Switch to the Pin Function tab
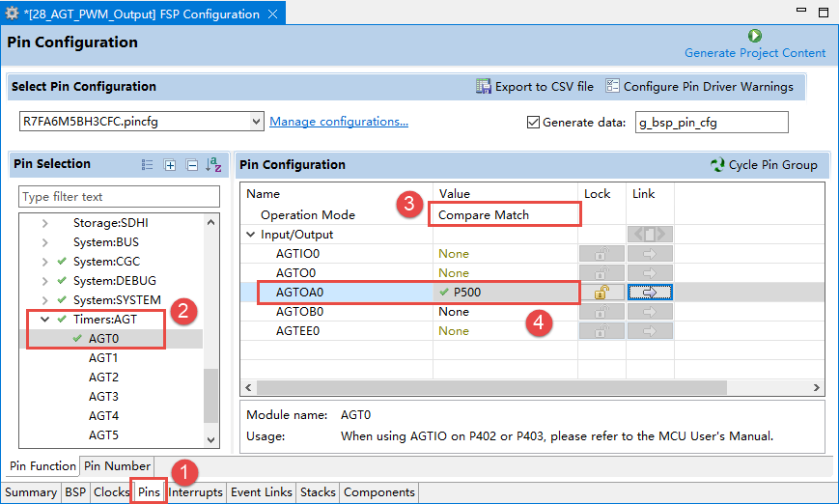839x504 pixels. [42, 466]
